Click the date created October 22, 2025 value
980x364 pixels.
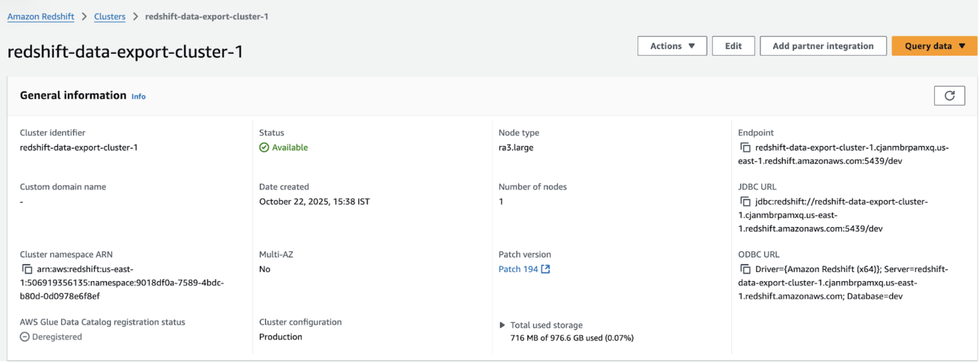point(314,201)
